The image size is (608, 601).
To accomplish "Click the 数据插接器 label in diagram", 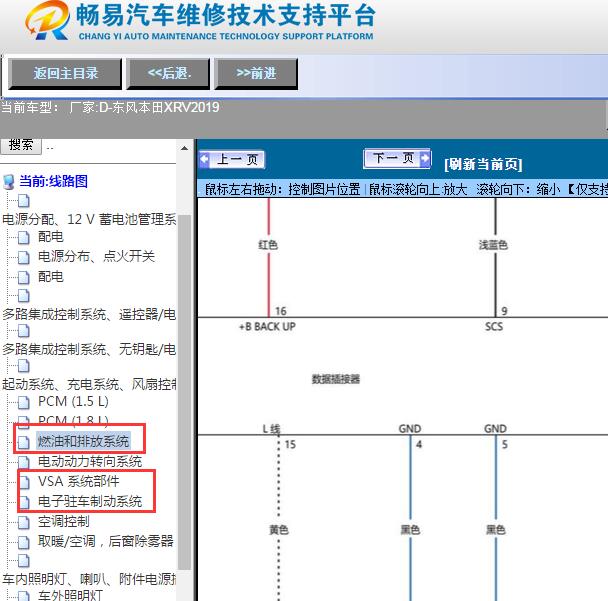I will (336, 379).
